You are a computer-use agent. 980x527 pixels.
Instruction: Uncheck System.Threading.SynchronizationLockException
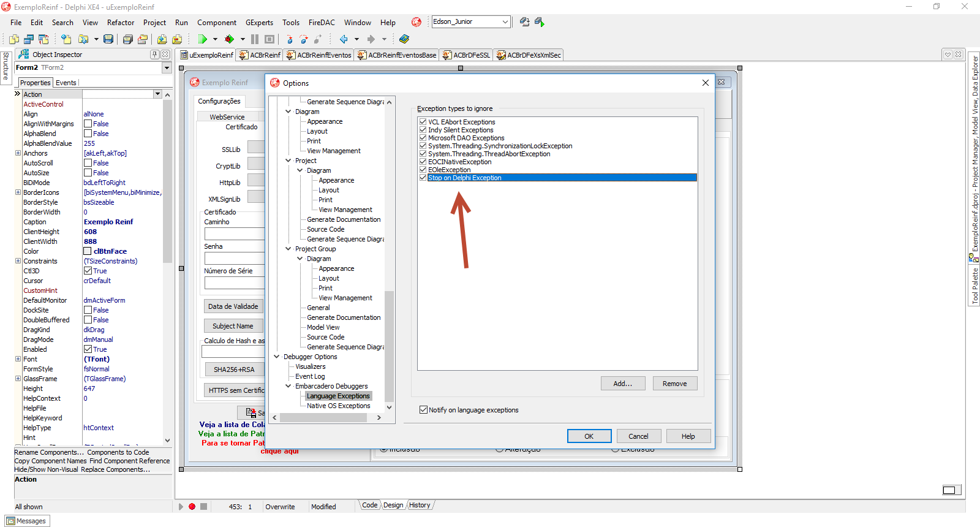click(x=423, y=146)
